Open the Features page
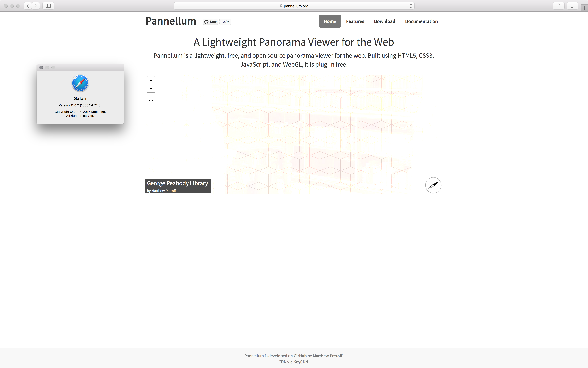Image resolution: width=588 pixels, height=368 pixels. (355, 21)
